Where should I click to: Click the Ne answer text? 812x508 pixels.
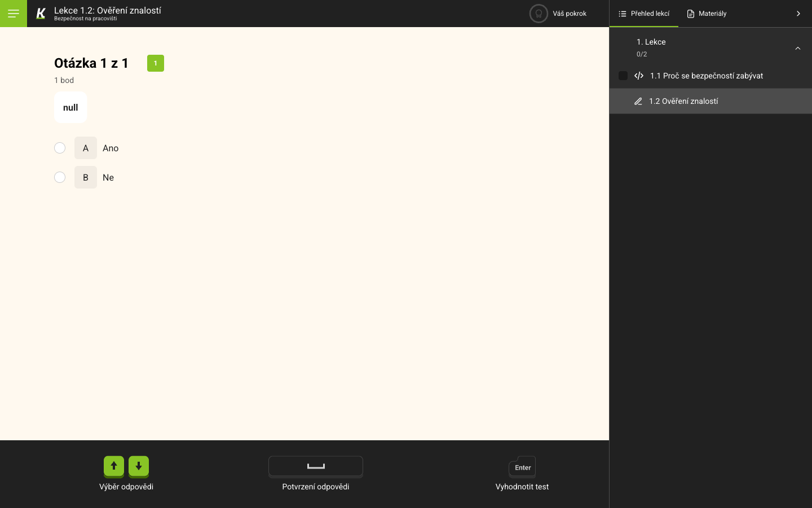coord(108,177)
